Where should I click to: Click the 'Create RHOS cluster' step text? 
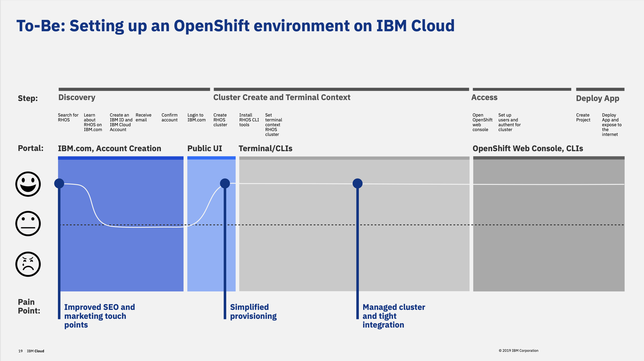click(220, 120)
